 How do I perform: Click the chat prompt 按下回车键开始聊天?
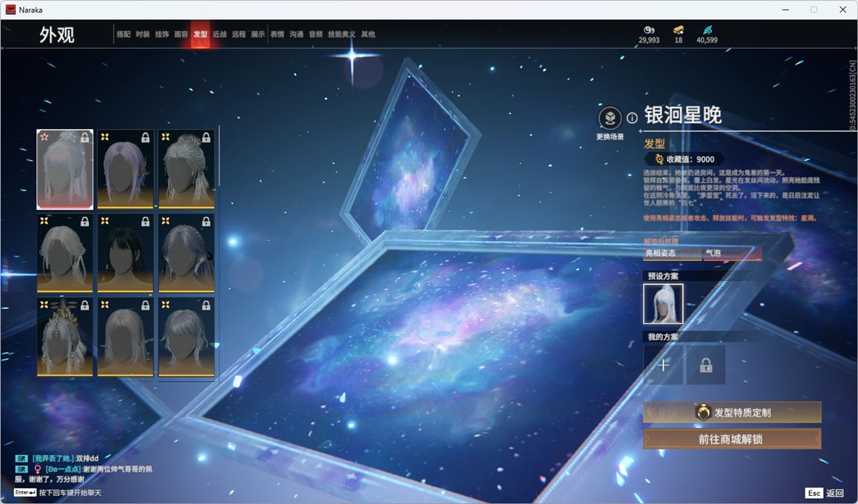pyautogui.click(x=70, y=493)
